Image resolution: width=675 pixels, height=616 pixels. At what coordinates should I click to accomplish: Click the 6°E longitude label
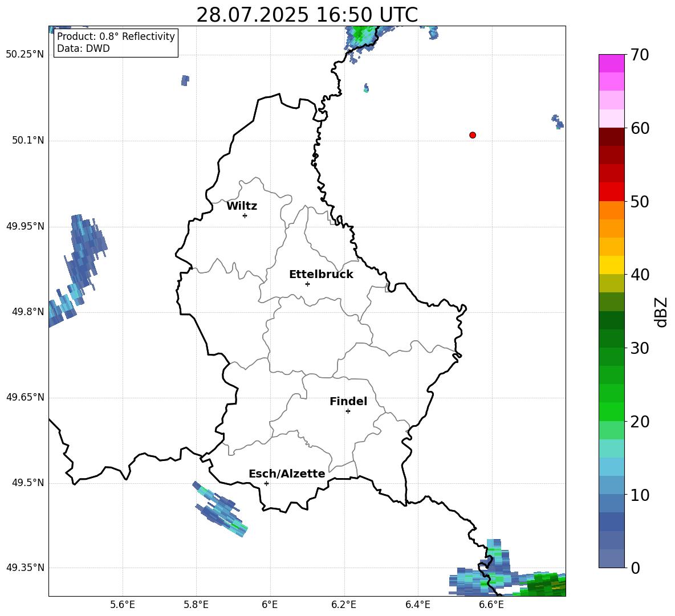pyautogui.click(x=270, y=605)
